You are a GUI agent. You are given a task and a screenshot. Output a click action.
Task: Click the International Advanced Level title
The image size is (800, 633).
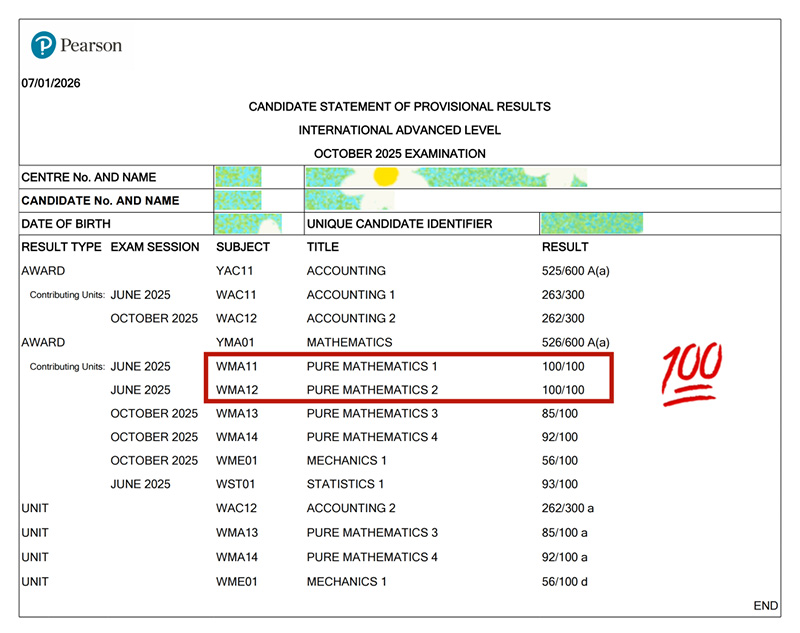tap(399, 130)
